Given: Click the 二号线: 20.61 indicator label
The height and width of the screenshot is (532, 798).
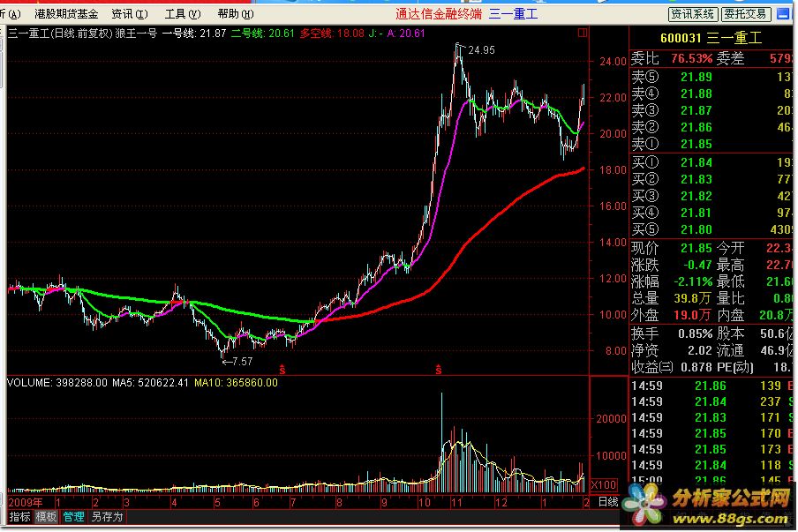Looking at the screenshot, I should click(262, 34).
